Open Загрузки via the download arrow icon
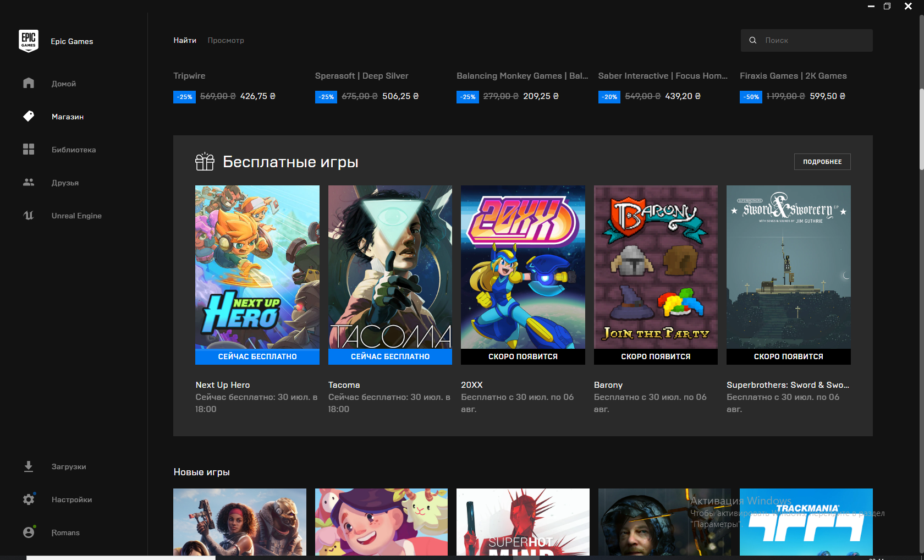The width and height of the screenshot is (924, 560). tap(29, 466)
